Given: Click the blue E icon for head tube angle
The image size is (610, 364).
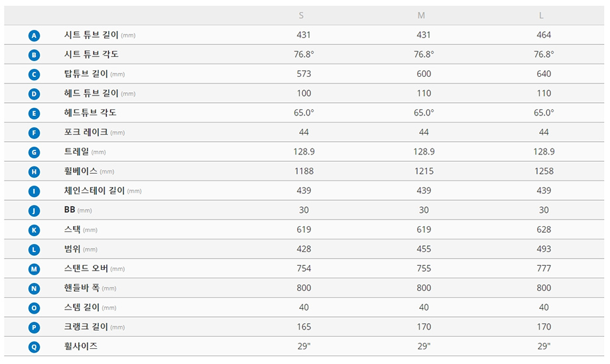Looking at the screenshot, I should coord(34,113).
